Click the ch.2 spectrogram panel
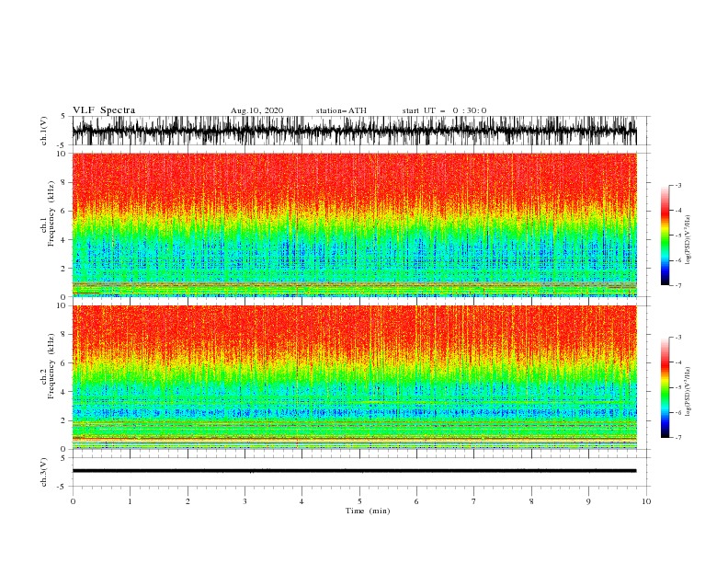 pos(355,377)
